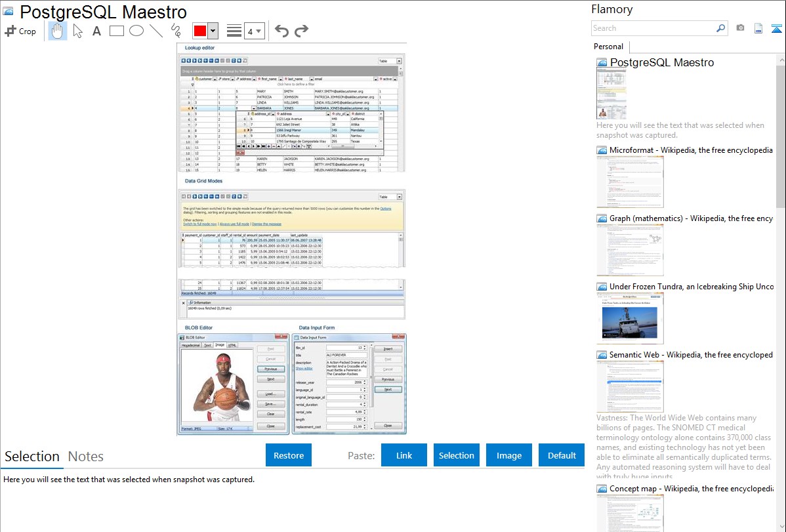Click the 'Under Frozen Tundra' snapshot title
Viewport: 786px width, 532px height.
coord(692,286)
